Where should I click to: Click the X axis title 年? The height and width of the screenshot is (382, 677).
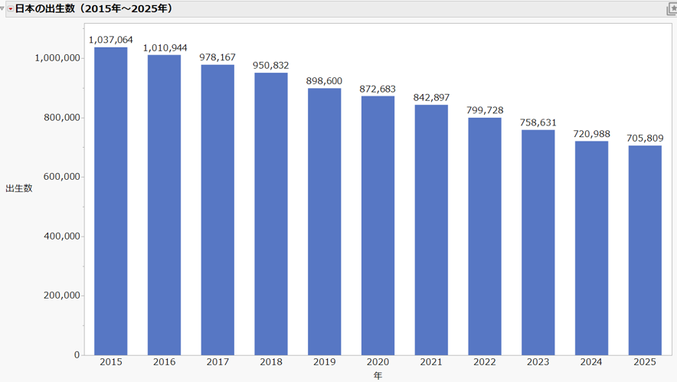tap(378, 376)
